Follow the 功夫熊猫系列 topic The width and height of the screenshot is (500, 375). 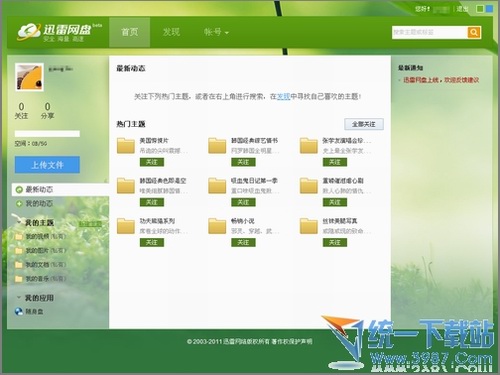pyautogui.click(x=152, y=242)
